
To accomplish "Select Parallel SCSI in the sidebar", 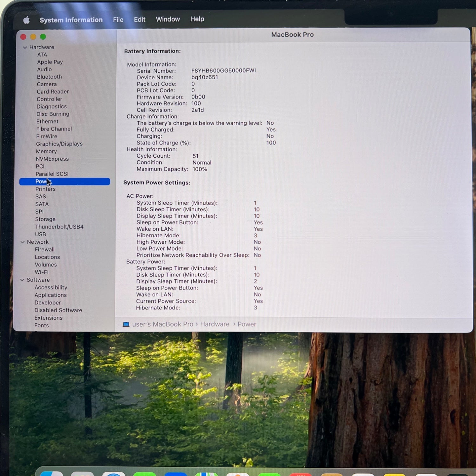I will (52, 174).
